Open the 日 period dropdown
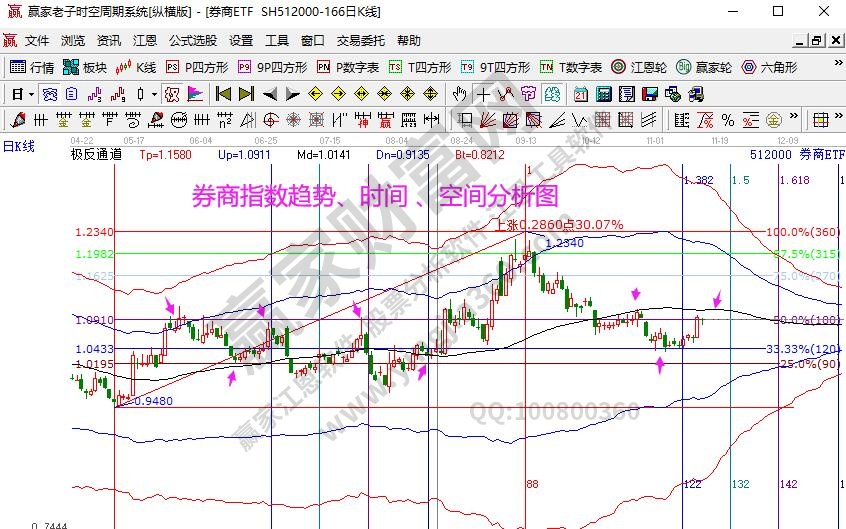 point(23,94)
